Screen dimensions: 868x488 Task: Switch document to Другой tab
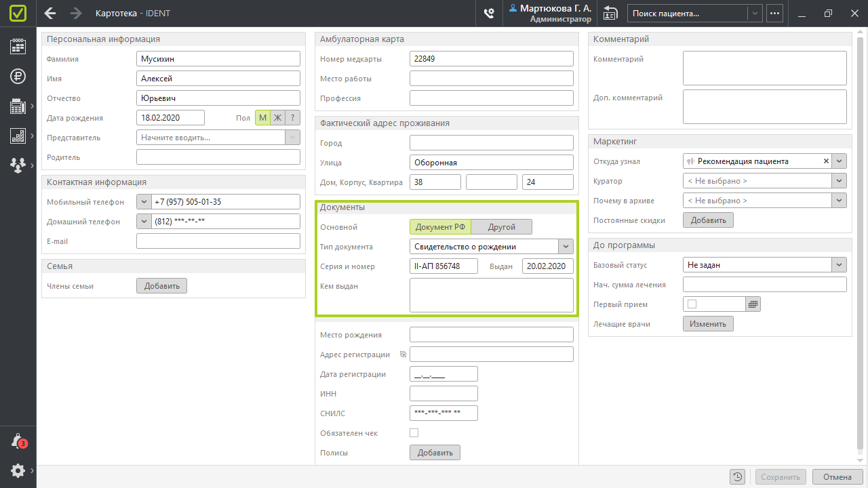pyautogui.click(x=502, y=227)
